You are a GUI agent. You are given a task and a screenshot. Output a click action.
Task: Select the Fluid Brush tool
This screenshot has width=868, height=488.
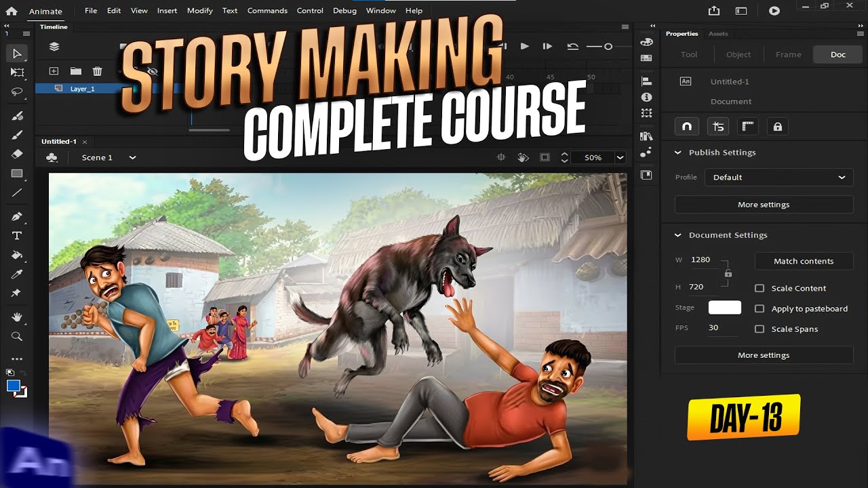pos(17,116)
